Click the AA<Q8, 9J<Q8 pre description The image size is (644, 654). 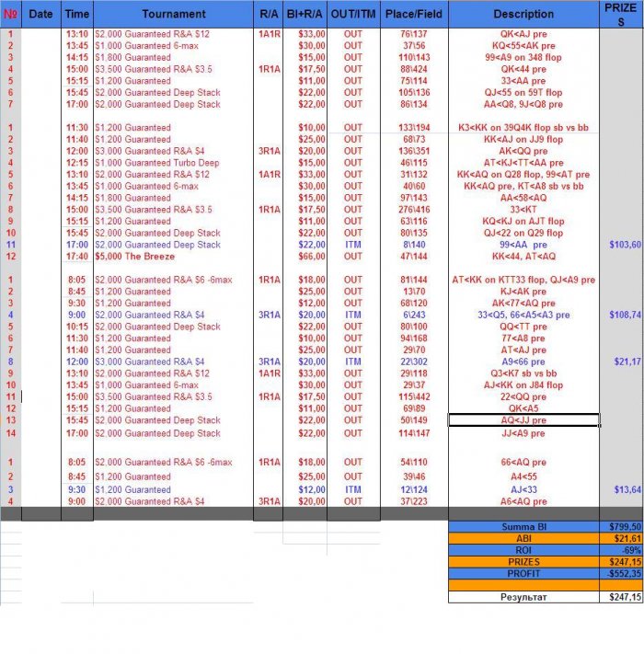coord(523,104)
